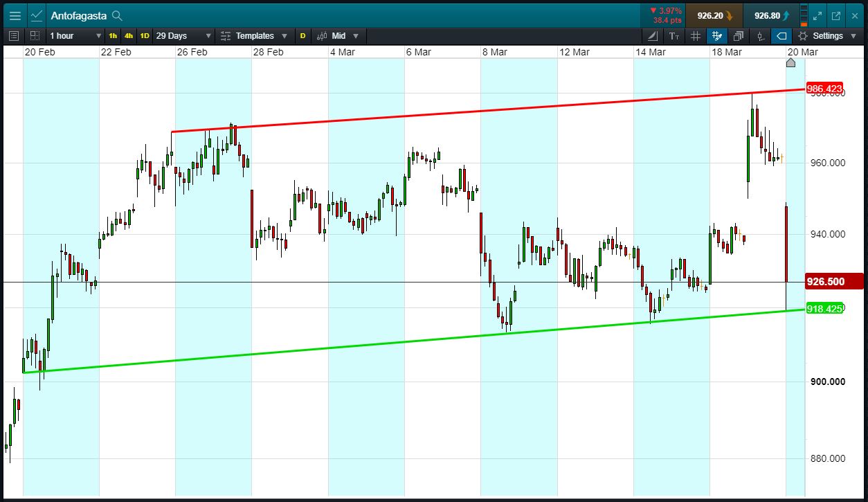The width and height of the screenshot is (868, 502).
Task: Select the text annotation tool
Action: tap(674, 36)
